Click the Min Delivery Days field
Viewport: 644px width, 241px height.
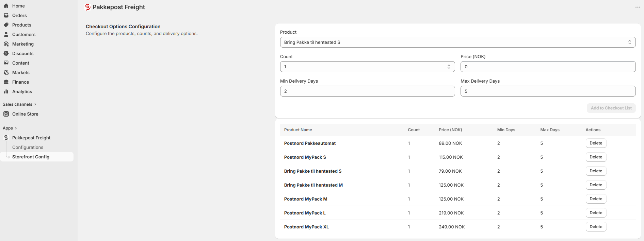(368, 91)
